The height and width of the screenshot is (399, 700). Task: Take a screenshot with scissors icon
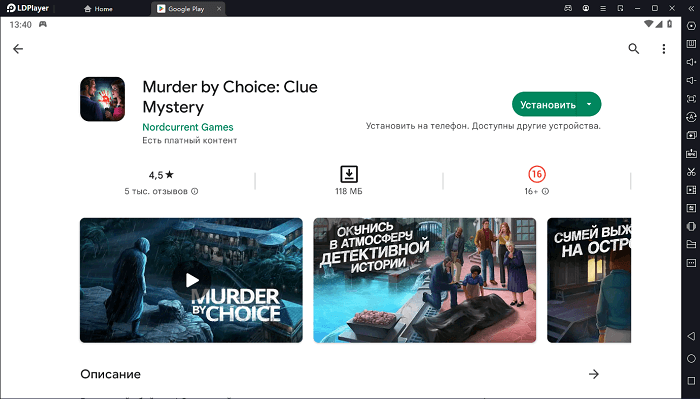[x=691, y=172]
